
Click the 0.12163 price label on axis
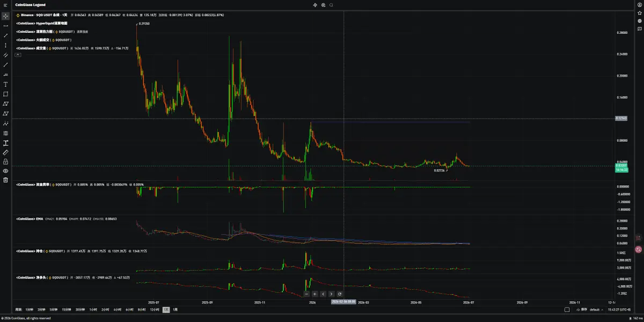click(x=622, y=118)
